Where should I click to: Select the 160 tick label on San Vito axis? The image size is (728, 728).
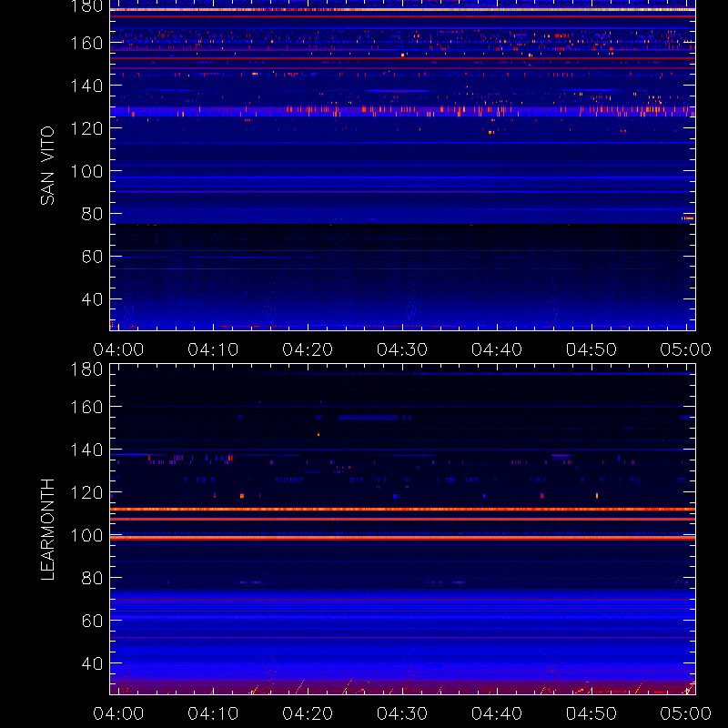point(86,43)
